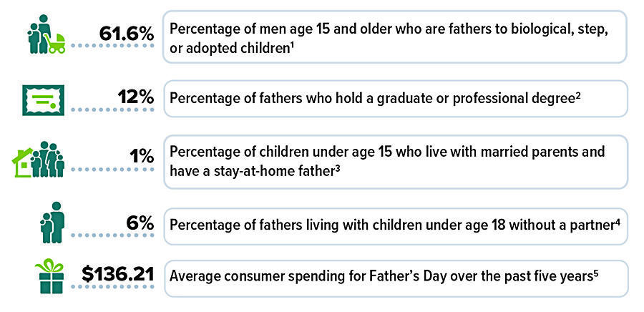Image resolution: width=644 pixels, height=312 pixels.
Task: Click the biological, step, or adopted children text box
Action: 395,37
